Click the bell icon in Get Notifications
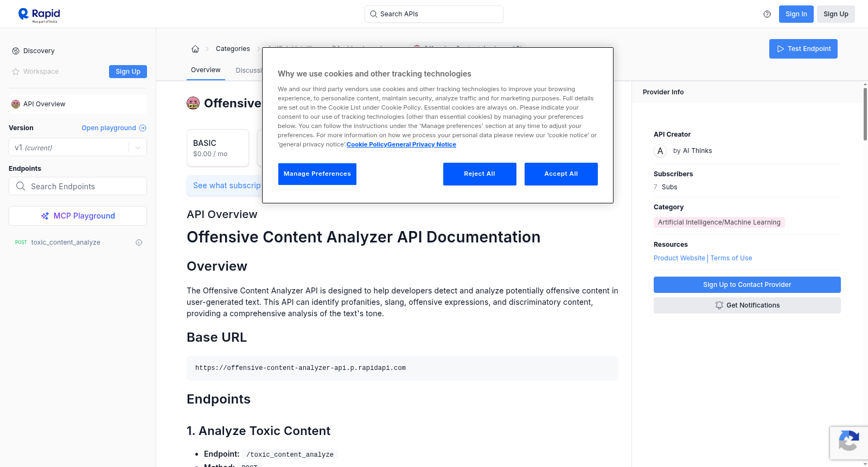Viewport: 868px width, 467px height. click(x=719, y=305)
